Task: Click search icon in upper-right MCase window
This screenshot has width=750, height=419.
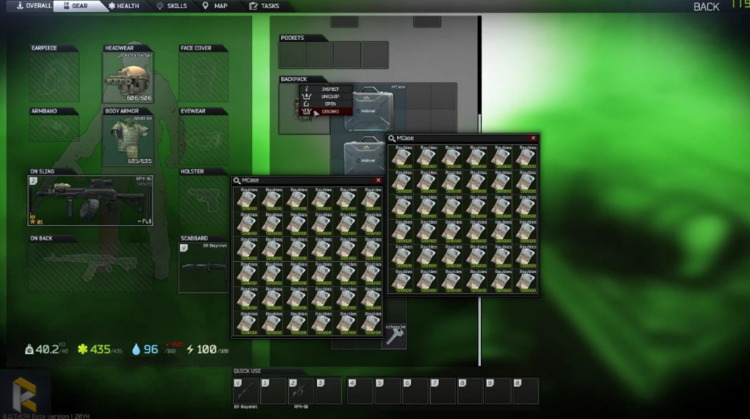Action: [392, 138]
